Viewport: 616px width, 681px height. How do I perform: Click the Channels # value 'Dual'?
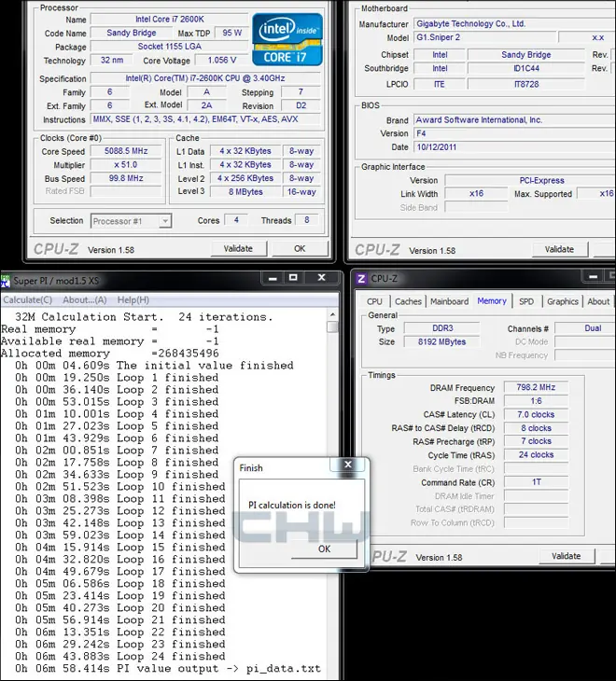[585, 327]
